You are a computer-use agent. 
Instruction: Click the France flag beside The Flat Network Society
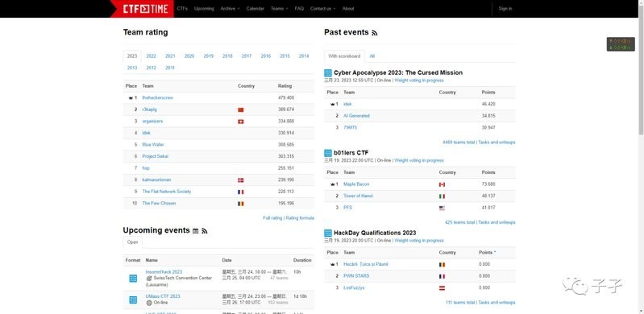[x=241, y=192]
